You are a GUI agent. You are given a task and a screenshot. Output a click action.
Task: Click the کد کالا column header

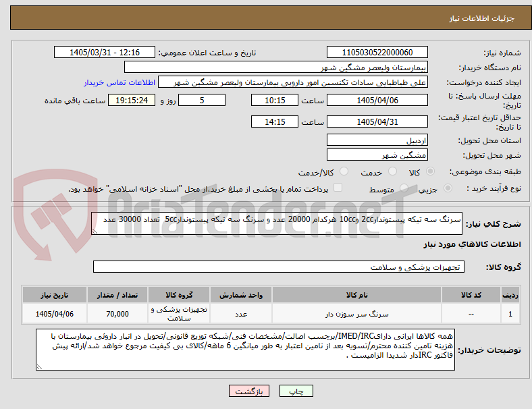[471, 295]
